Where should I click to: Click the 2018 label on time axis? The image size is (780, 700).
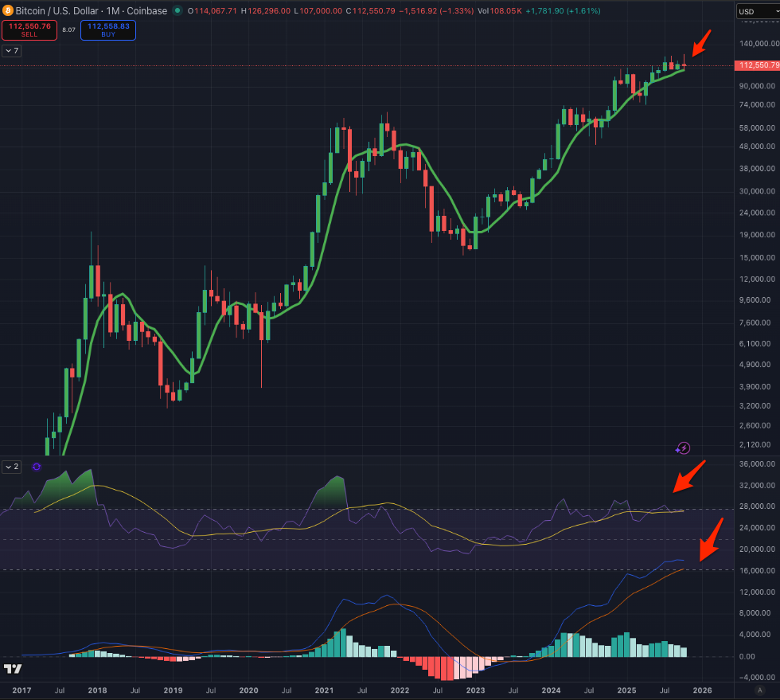(97, 690)
